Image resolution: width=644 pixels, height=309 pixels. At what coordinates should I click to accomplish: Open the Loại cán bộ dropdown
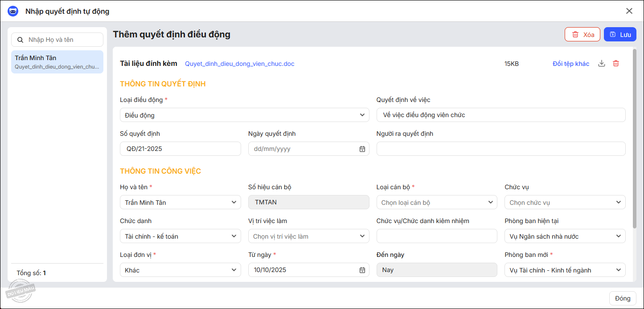pyautogui.click(x=490, y=202)
